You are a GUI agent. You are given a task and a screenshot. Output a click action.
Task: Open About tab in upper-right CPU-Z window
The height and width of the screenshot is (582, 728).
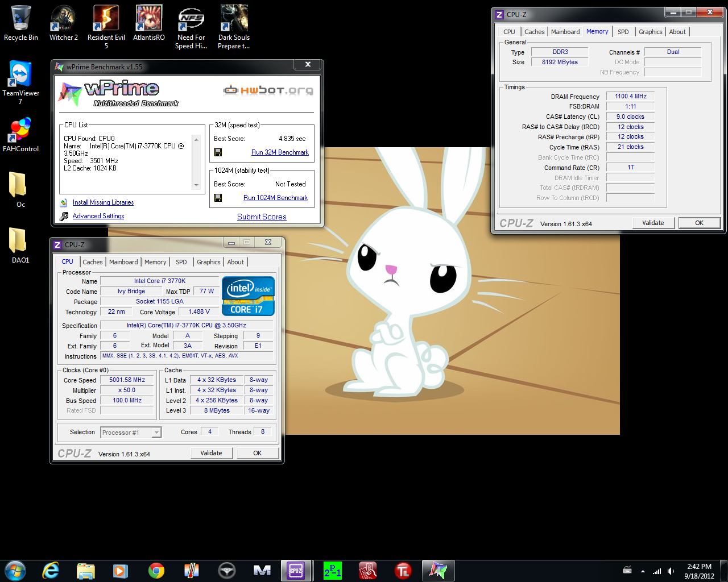point(677,32)
